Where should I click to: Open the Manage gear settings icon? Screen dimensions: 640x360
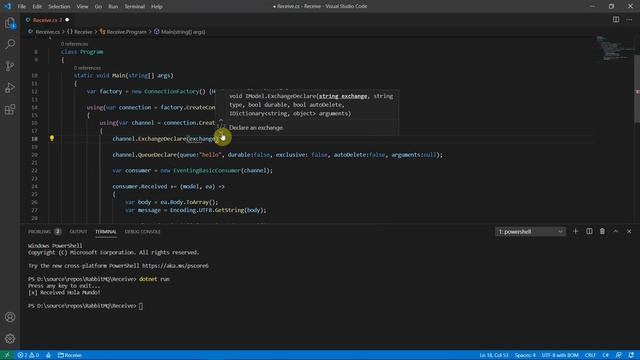pyautogui.click(x=10, y=338)
